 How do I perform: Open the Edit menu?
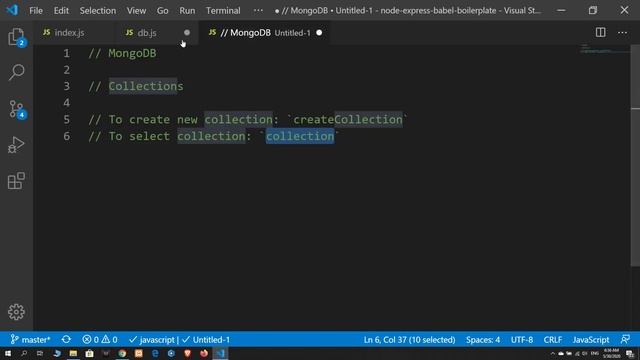pyautogui.click(x=61, y=11)
